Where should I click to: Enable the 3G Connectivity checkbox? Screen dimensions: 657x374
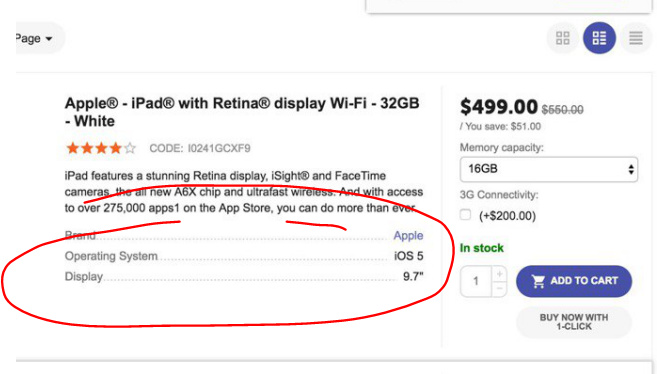tap(466, 214)
